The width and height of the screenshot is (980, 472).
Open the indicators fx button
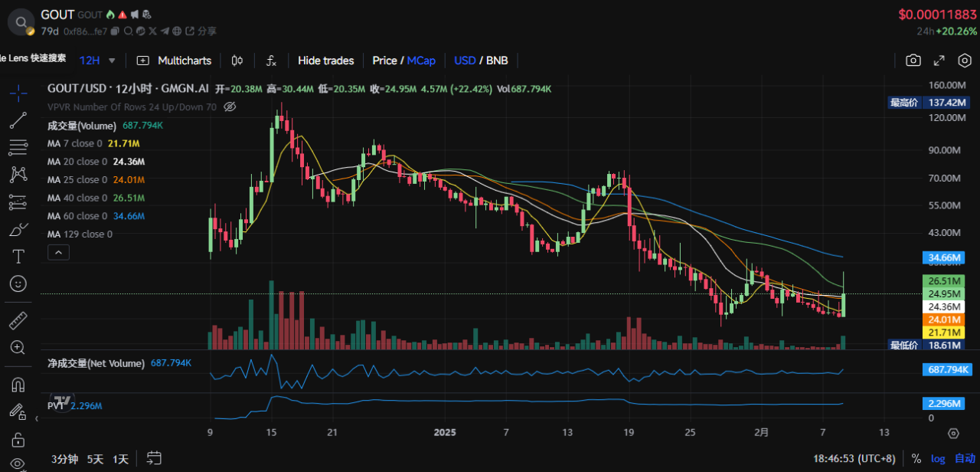[271, 61]
